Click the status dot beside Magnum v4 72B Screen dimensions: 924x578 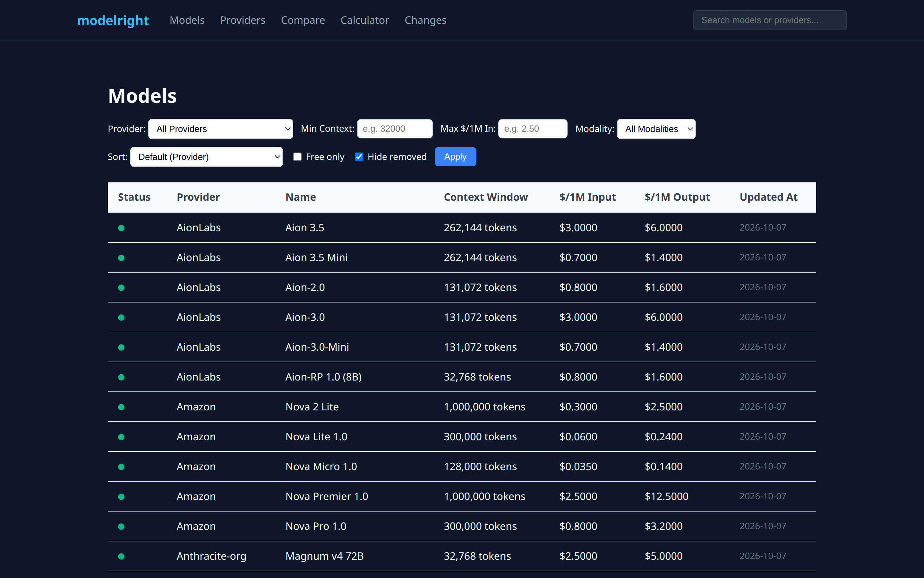pos(121,556)
